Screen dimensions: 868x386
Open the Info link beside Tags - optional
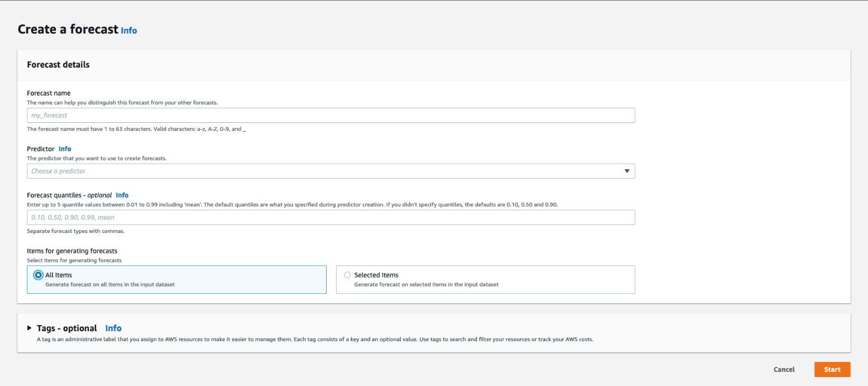[x=113, y=328]
